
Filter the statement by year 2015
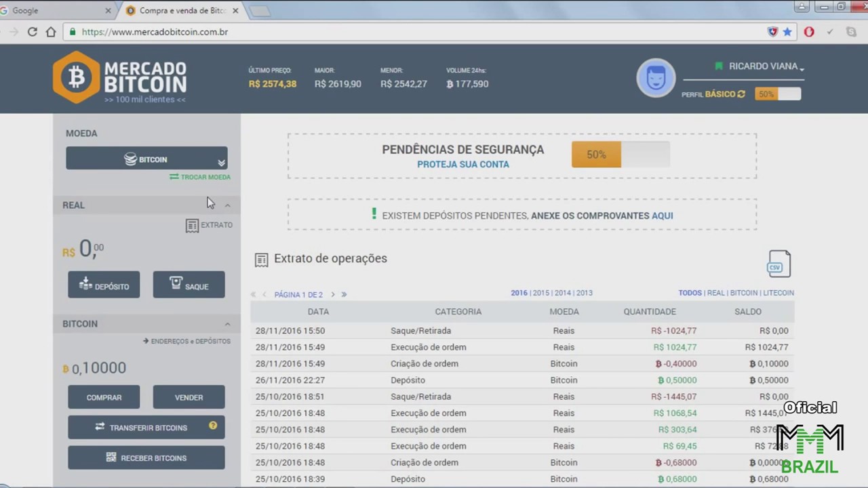tap(541, 293)
